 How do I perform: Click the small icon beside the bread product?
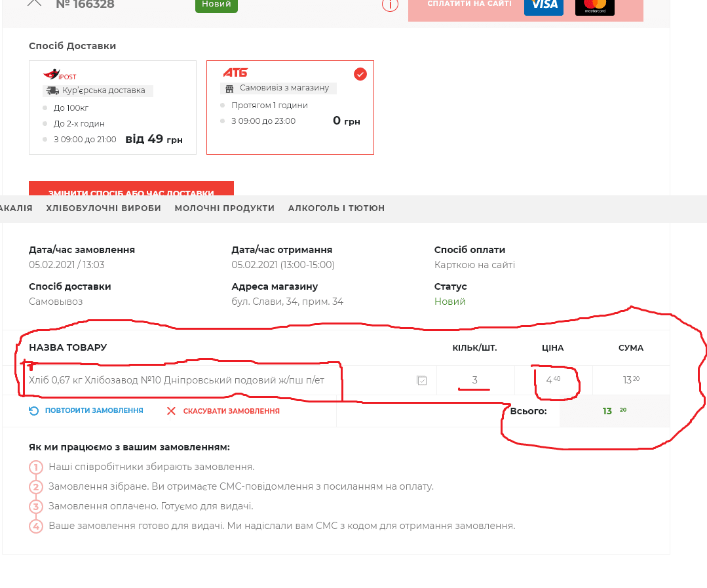point(422,380)
